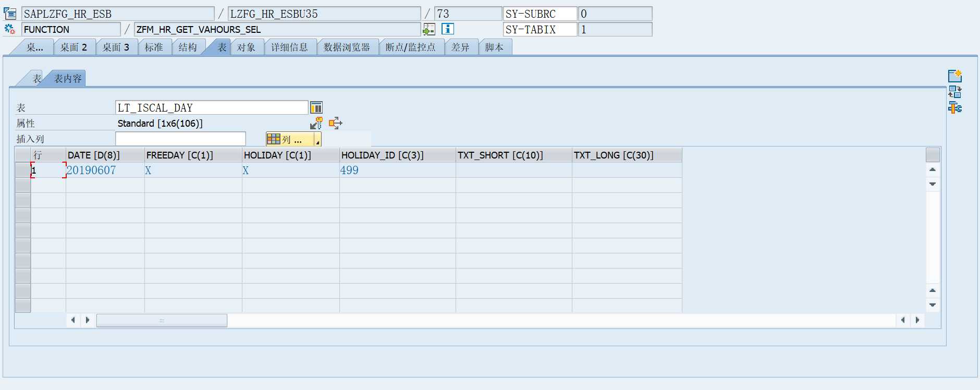The width and height of the screenshot is (980, 390).
Task: Open the 列 columns dropdown button
Action: point(293,139)
